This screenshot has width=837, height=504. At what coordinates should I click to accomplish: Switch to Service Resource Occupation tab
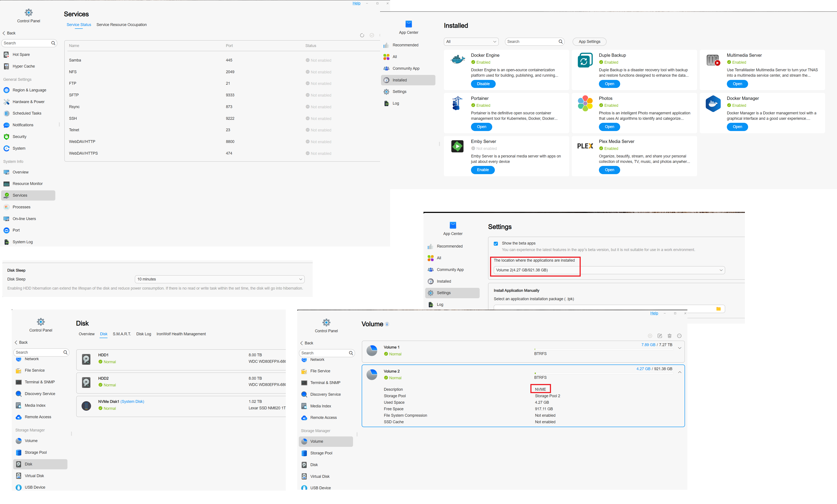coord(121,24)
